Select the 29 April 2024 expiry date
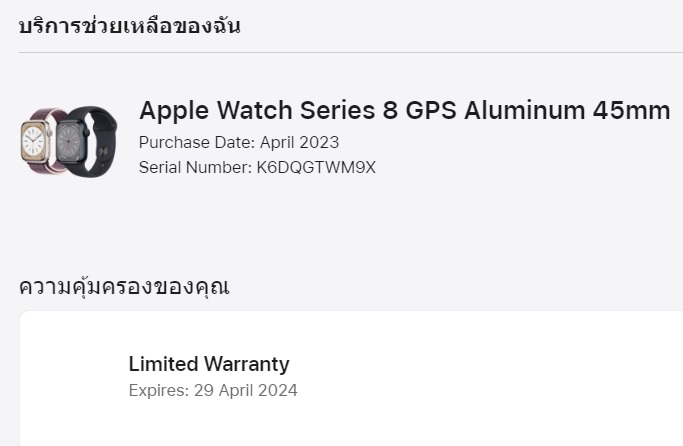This screenshot has height=446, width=683. pyautogui.click(x=246, y=390)
